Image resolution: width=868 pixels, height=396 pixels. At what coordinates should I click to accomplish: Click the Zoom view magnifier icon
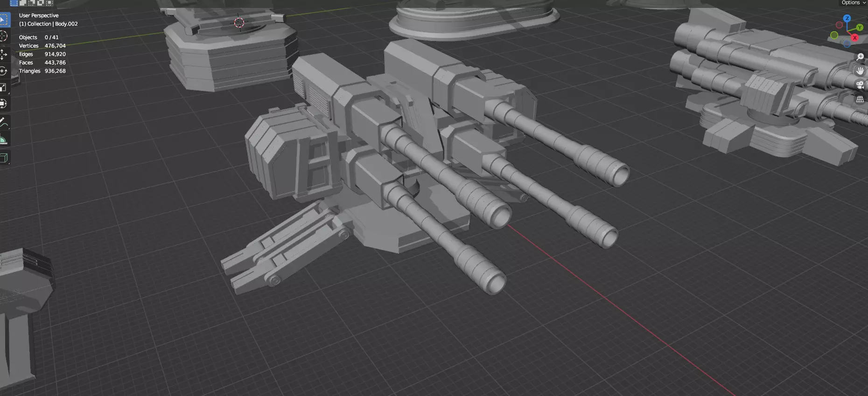860,57
